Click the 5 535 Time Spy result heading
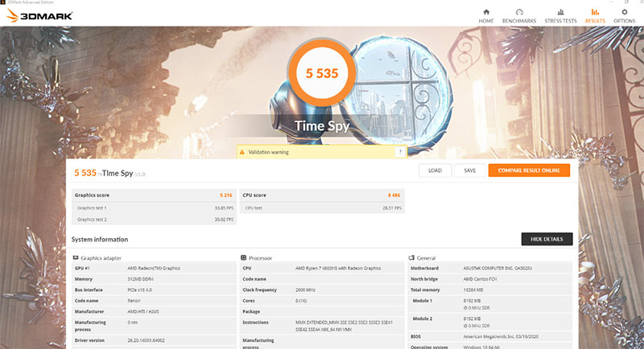 click(x=109, y=173)
